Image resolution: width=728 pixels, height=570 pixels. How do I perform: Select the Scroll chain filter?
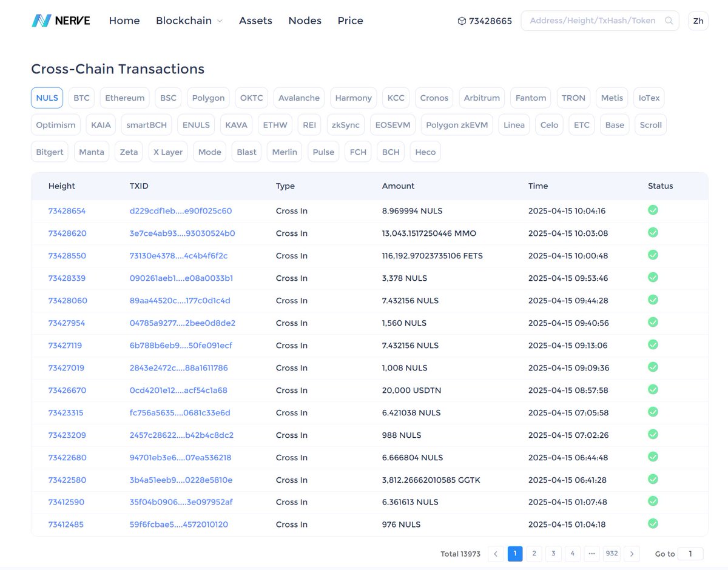[x=651, y=125]
